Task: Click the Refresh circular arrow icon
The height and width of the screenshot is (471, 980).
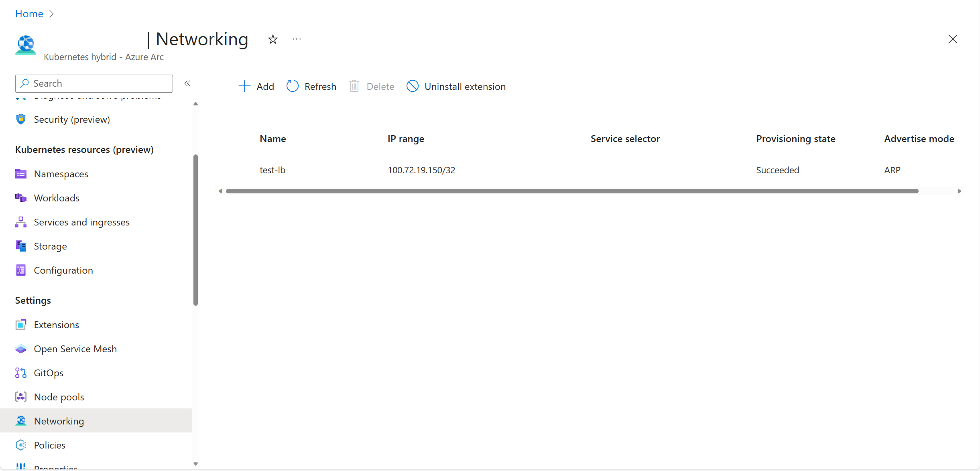Action: [x=293, y=86]
